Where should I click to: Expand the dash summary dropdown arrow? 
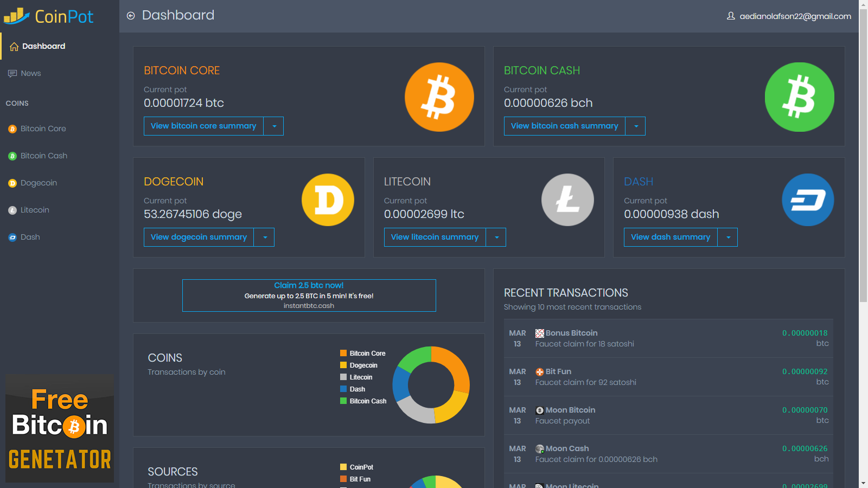[727, 237]
